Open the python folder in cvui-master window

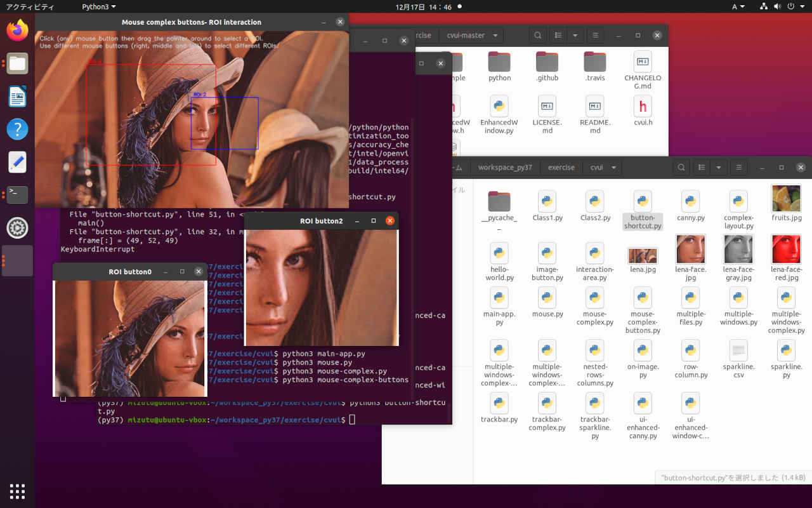point(499,62)
